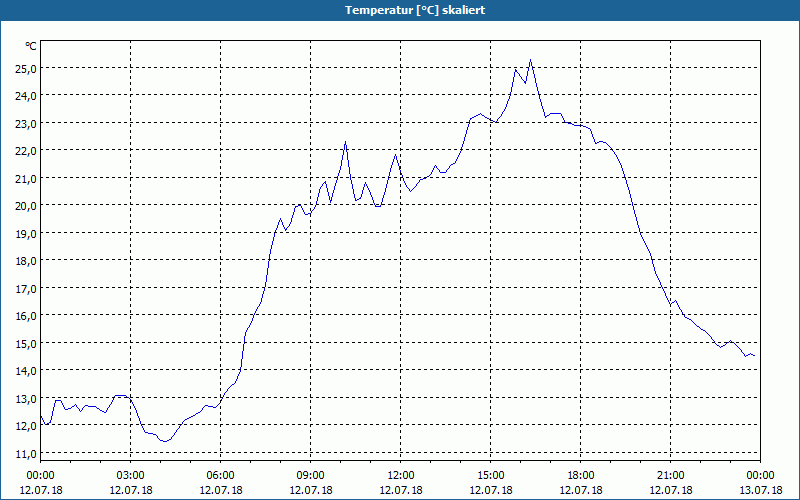This screenshot has height=500, width=800.
Task: Select the 19,0 y-axis value
Action: (26, 234)
